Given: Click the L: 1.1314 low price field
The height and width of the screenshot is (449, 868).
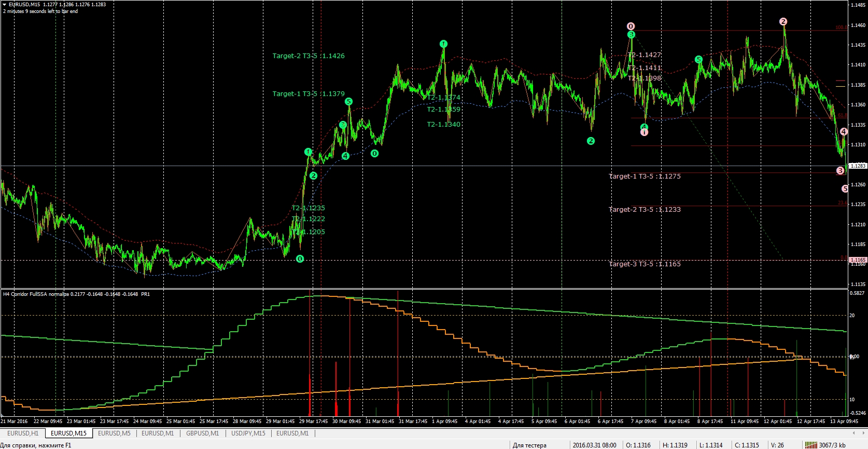Looking at the screenshot, I should pos(711,445).
